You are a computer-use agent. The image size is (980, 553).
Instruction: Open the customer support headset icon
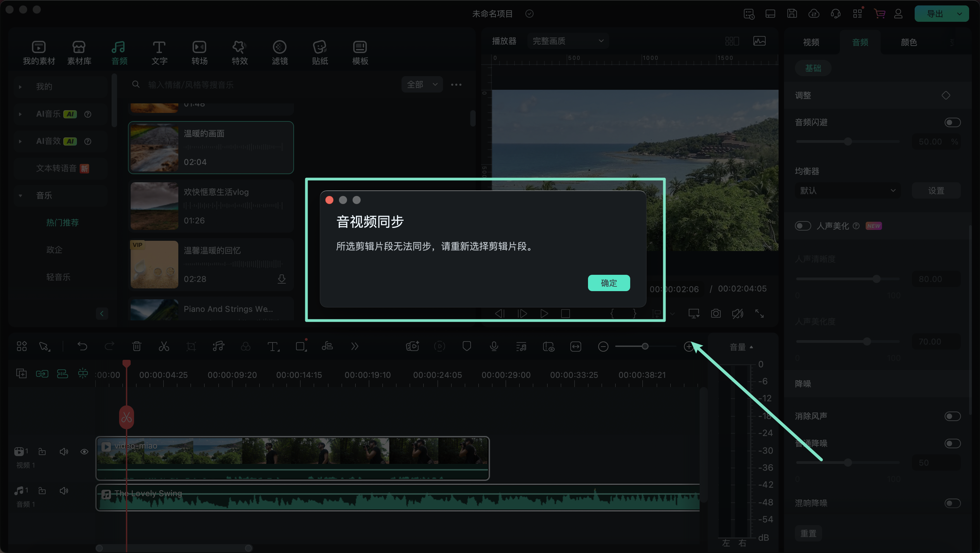tap(835, 14)
